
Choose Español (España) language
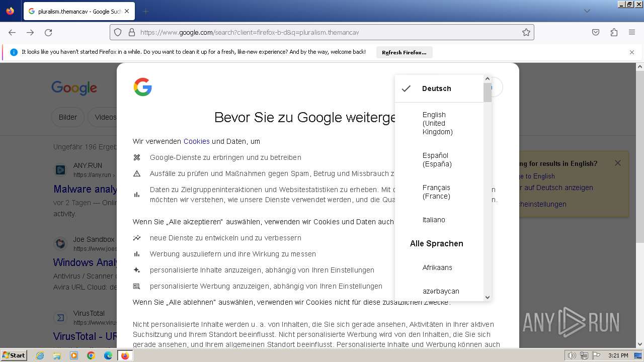439,160
